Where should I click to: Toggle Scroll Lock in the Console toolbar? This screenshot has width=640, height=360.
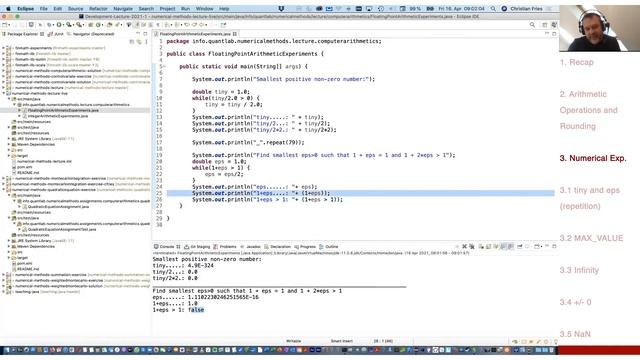(x=489, y=247)
